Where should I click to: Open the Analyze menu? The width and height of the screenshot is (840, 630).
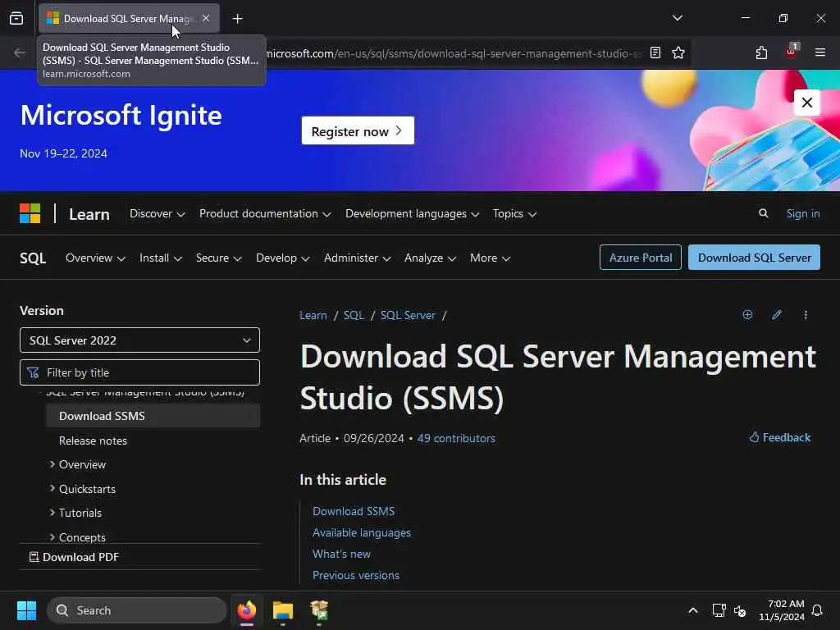(x=430, y=258)
